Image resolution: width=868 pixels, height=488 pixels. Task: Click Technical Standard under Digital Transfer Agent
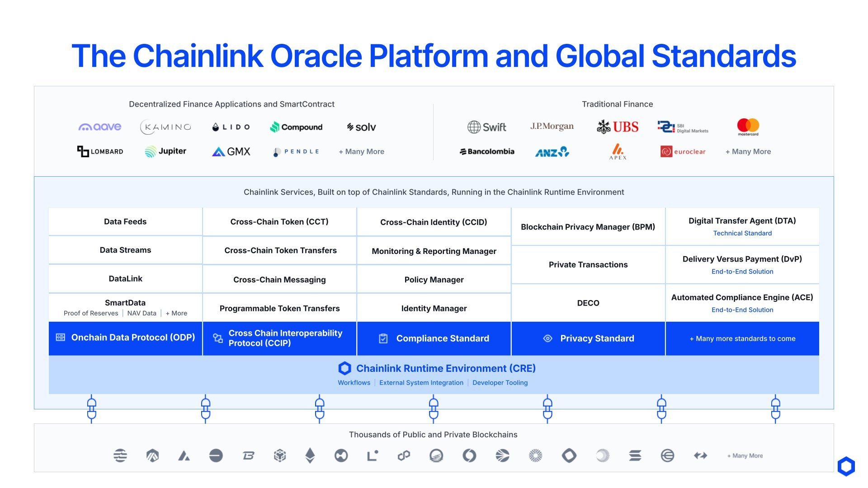pyautogui.click(x=742, y=233)
